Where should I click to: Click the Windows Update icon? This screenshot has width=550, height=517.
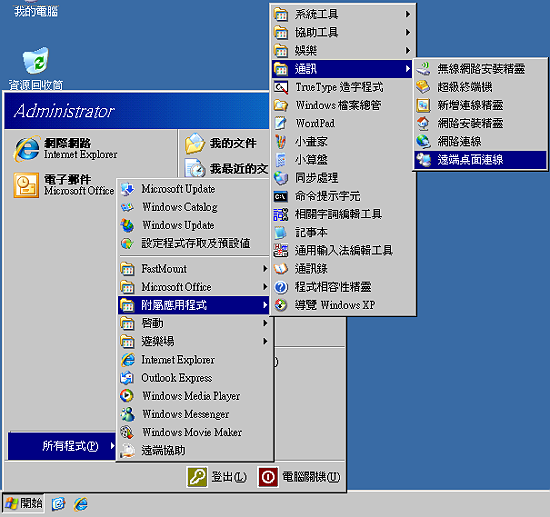coord(127,226)
